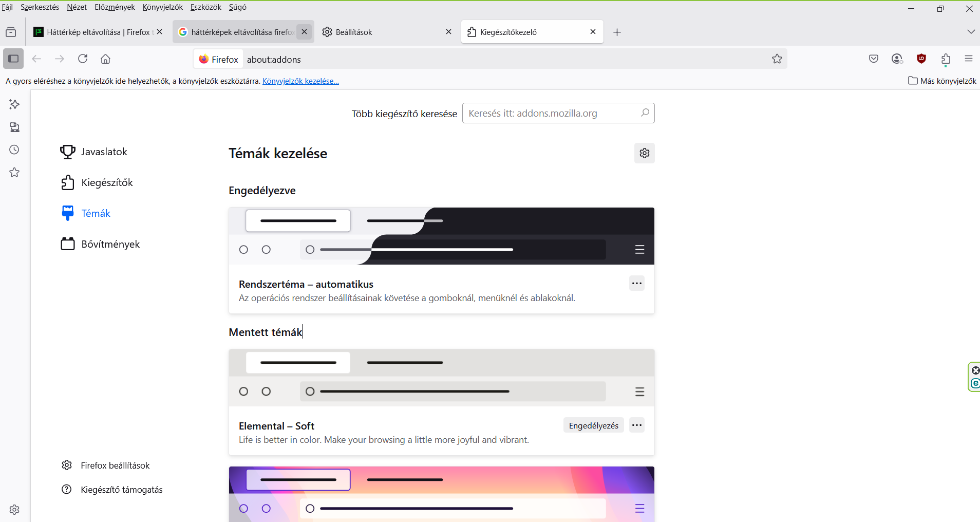Screen dimensions: 980x522
Task: Open the Más könyvjelzők folder
Action: pyautogui.click(x=942, y=81)
